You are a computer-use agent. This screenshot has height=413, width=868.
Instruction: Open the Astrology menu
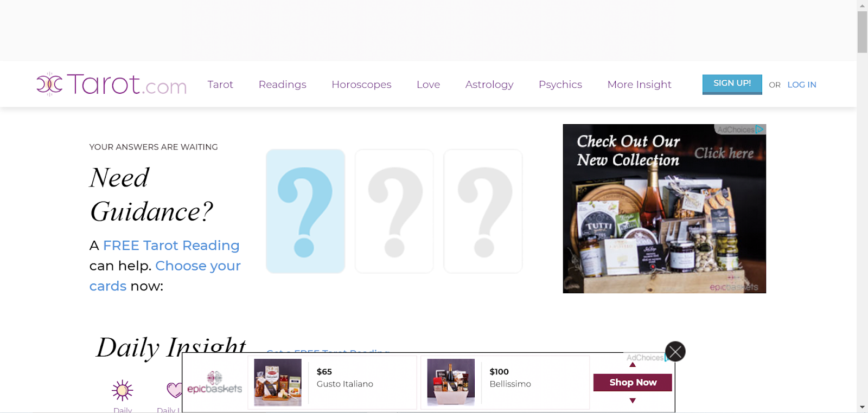489,85
